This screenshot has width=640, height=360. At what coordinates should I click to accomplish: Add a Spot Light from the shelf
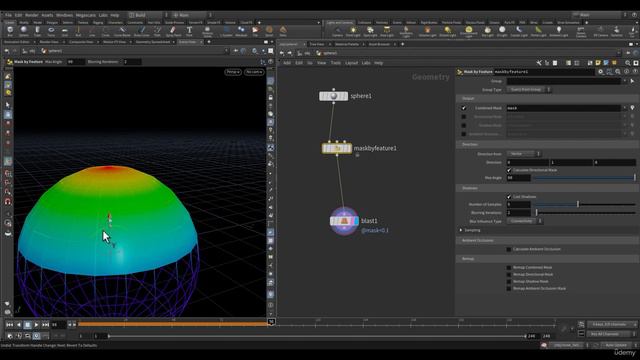click(370, 31)
